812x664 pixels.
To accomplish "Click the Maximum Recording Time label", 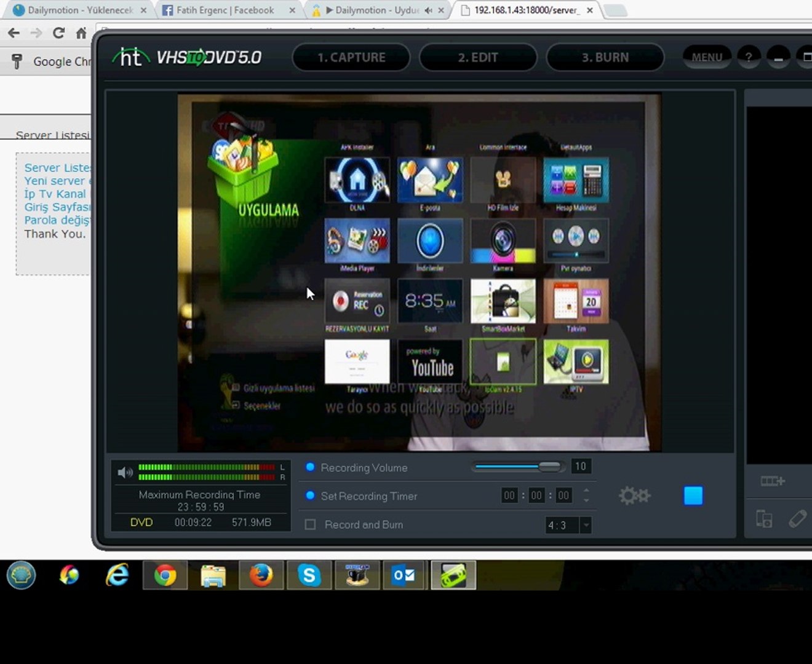I will 199,495.
